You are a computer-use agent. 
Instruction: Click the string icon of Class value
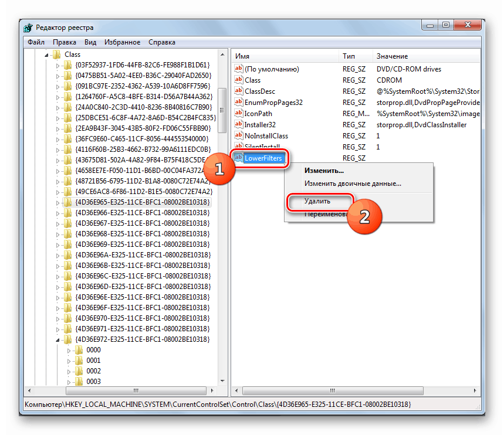238,80
